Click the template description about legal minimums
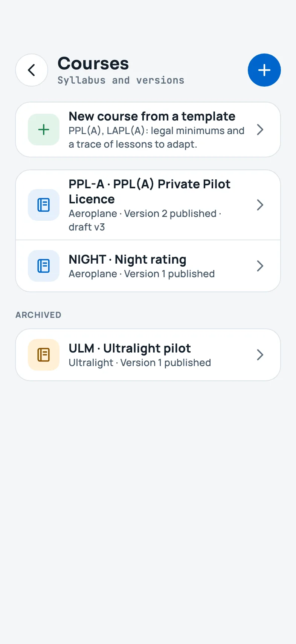This screenshot has height=644, width=296. [156, 137]
